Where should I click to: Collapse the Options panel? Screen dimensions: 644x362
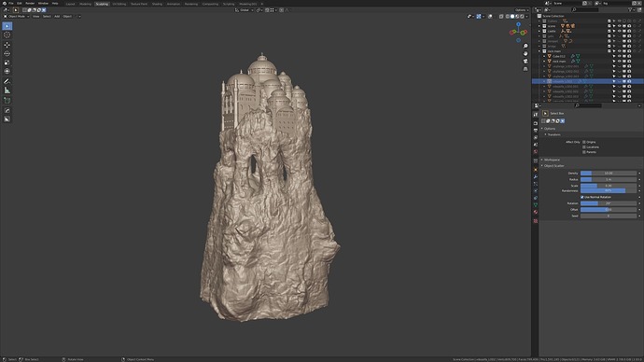click(542, 129)
